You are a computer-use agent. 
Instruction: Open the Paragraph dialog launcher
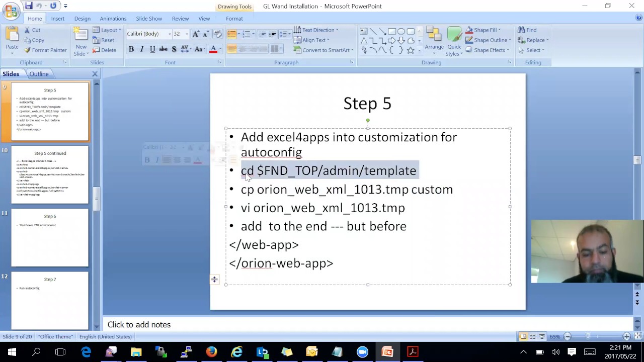pyautogui.click(x=352, y=62)
